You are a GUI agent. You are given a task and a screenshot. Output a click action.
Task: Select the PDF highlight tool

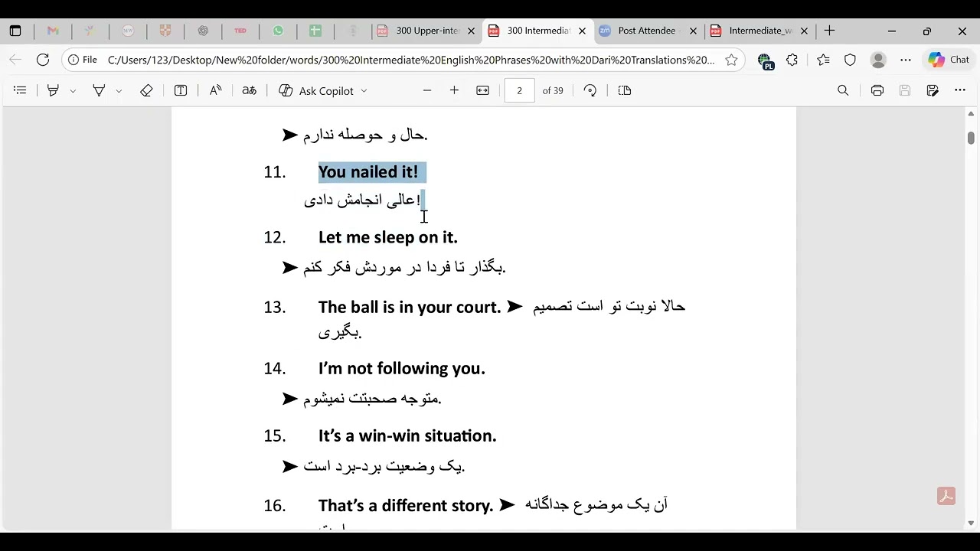click(53, 90)
